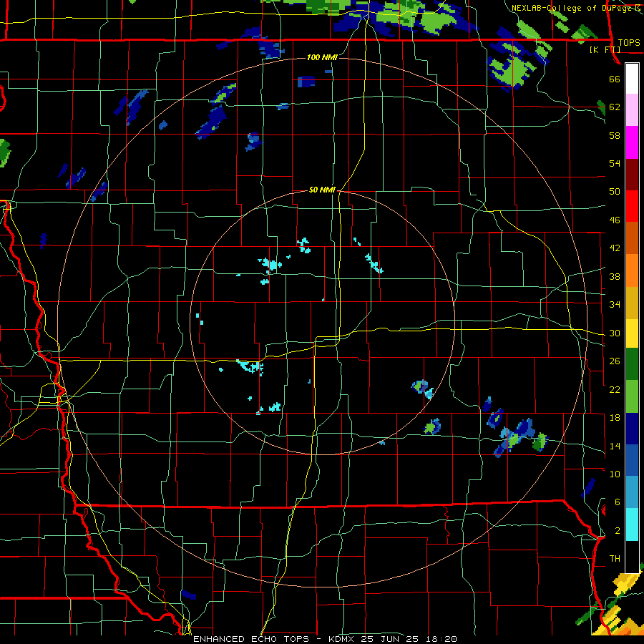Choose the cyan legend swatch
644x644 pixels.
[x=632, y=525]
